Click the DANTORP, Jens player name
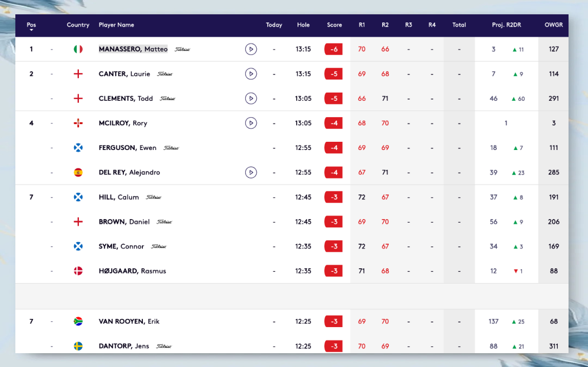Image resolution: width=588 pixels, height=367 pixels. click(123, 346)
